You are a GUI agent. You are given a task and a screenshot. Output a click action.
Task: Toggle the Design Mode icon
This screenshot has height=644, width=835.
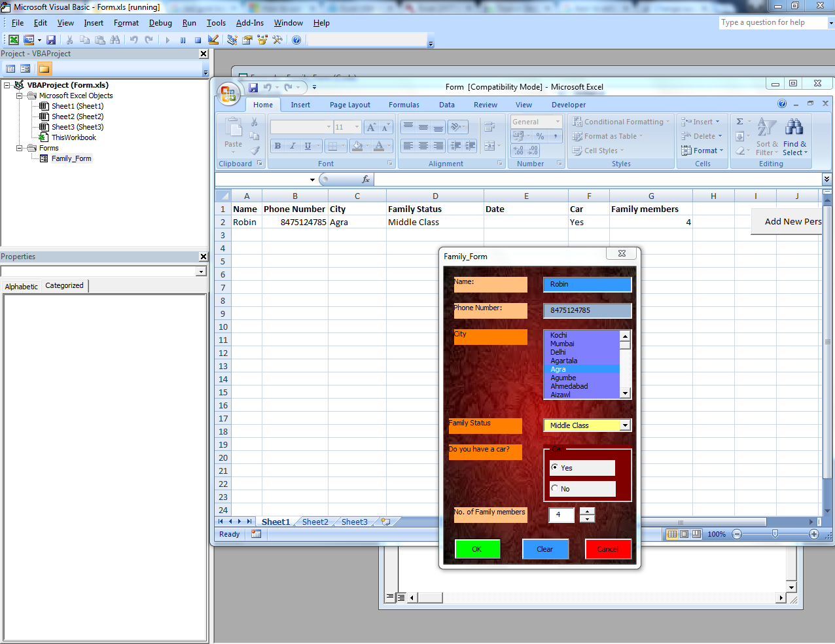coord(213,40)
